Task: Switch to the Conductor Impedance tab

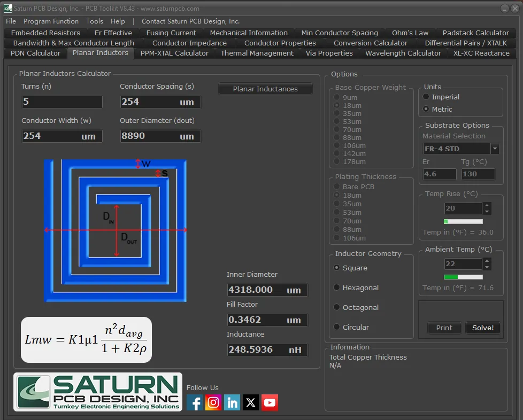Action: click(x=189, y=43)
